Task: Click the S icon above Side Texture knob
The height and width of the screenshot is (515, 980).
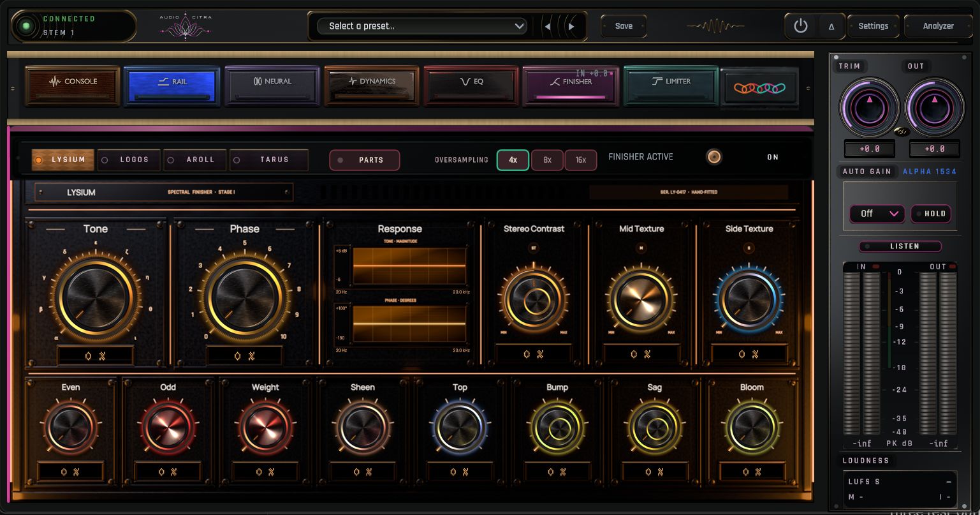Action: click(x=749, y=248)
